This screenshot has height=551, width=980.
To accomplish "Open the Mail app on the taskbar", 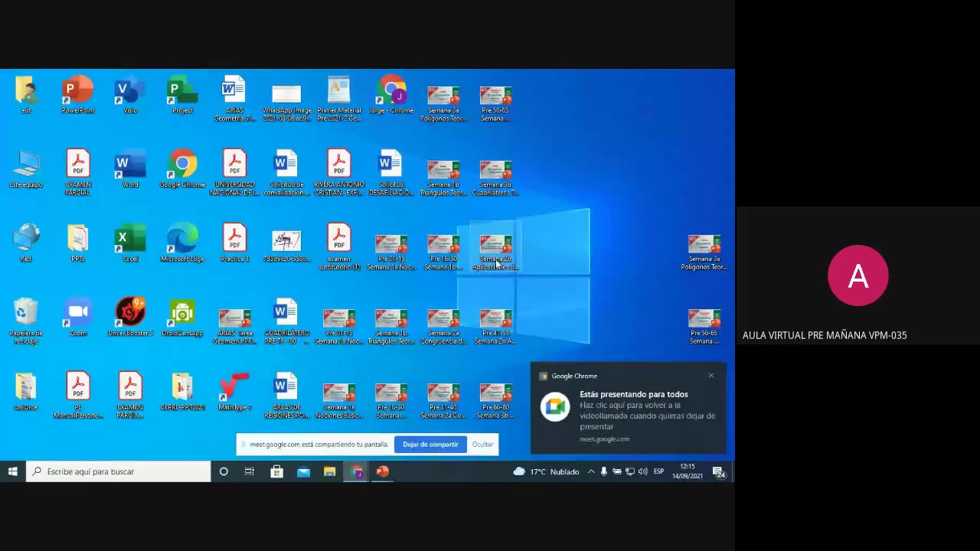I will coord(303,471).
